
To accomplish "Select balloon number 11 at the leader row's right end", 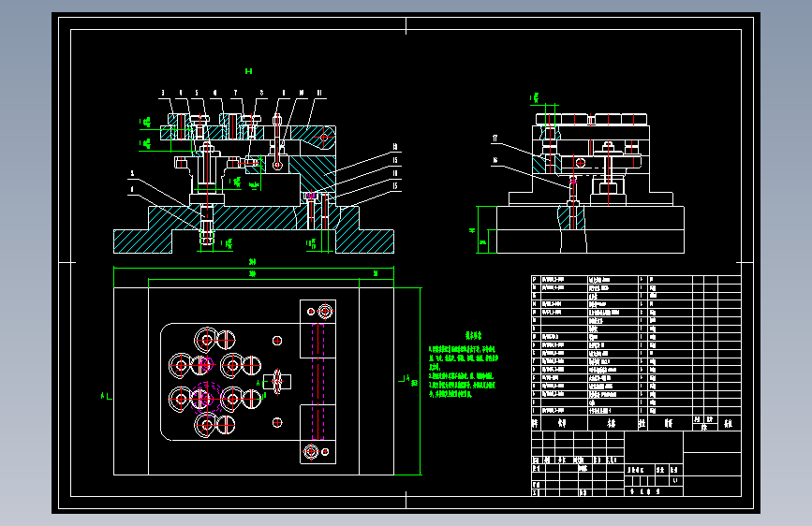I will (319, 94).
